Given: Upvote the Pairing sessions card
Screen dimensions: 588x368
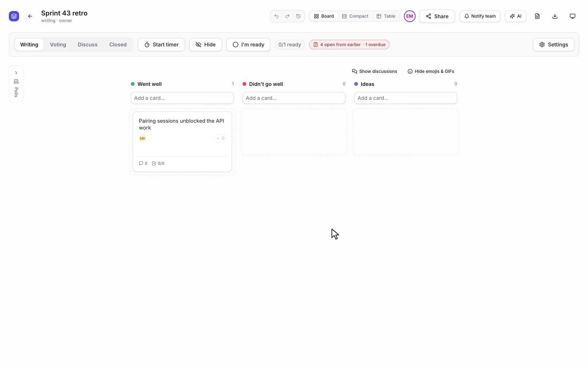Looking at the screenshot, I should pos(220,138).
